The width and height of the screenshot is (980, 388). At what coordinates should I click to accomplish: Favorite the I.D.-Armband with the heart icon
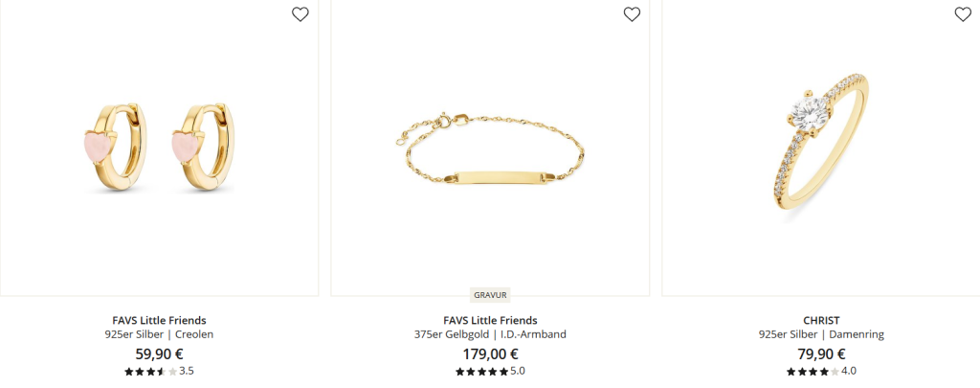click(x=632, y=14)
